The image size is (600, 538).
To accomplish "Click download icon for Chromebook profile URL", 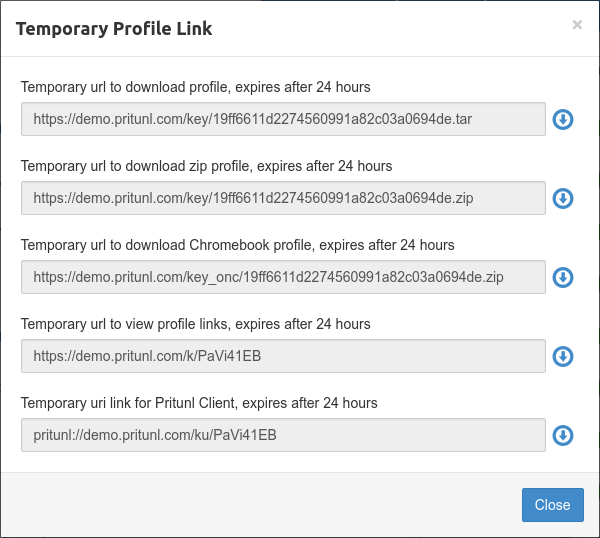I will pos(563,278).
